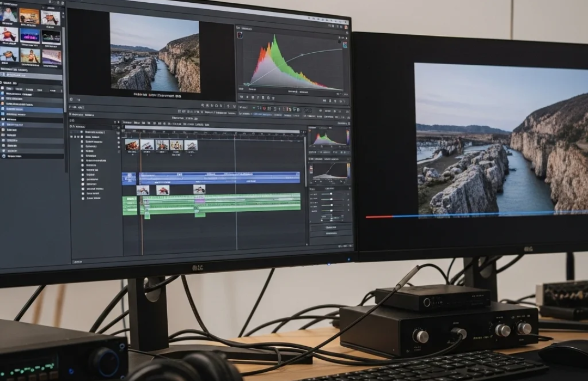Click the small RGB histogram scope beside the timeline
The image size is (588, 381).
(329, 137)
